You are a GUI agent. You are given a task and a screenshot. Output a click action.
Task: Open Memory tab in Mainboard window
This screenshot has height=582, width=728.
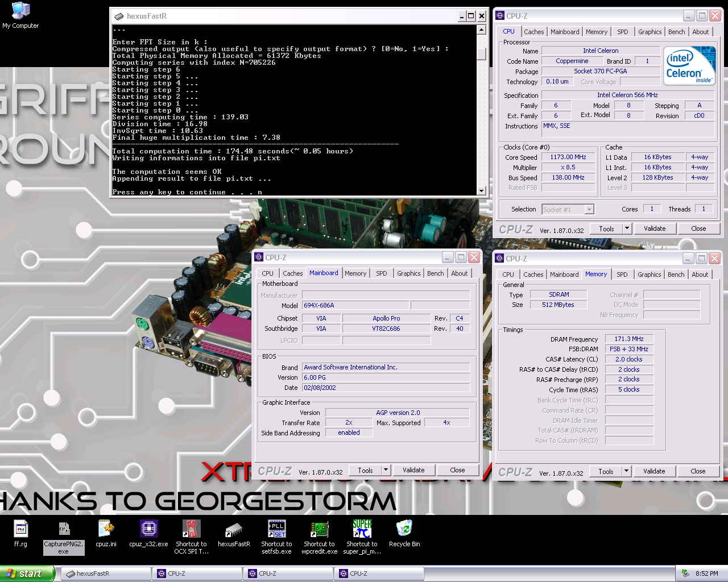[x=355, y=273]
